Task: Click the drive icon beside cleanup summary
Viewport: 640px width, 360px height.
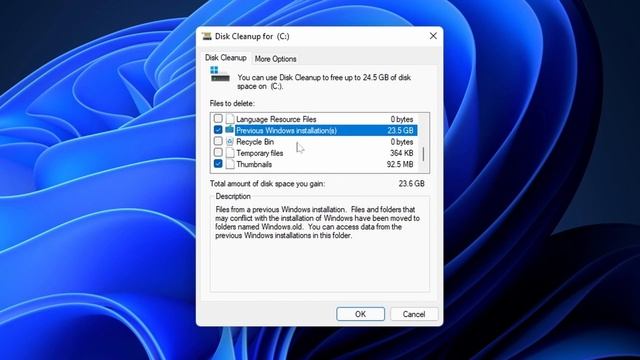Action: [220, 74]
